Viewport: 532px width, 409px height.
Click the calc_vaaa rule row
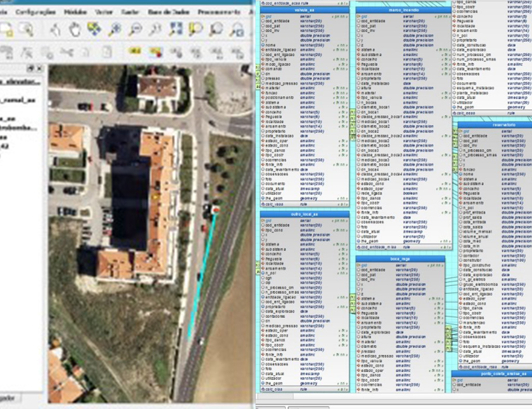pyautogui.click(x=304, y=204)
